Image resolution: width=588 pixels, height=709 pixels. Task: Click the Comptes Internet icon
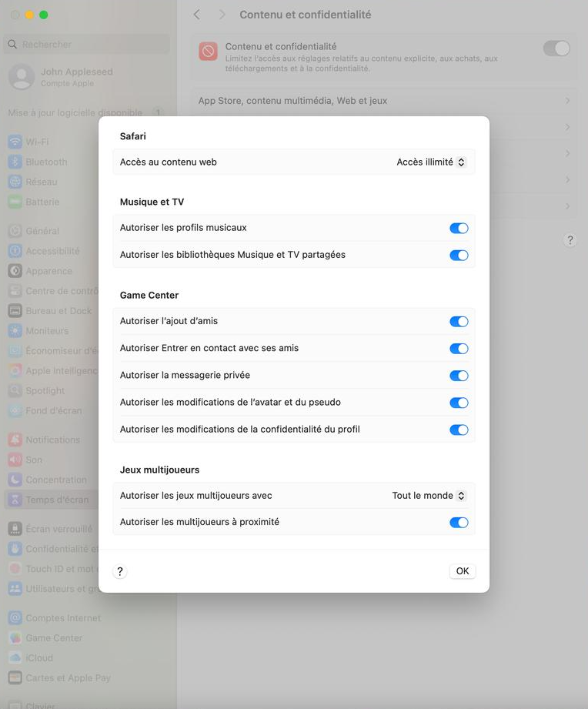tap(15, 617)
